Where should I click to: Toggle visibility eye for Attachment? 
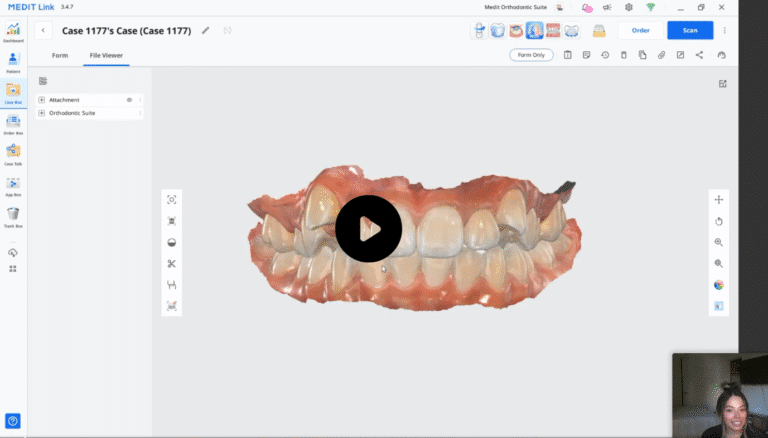[129, 100]
